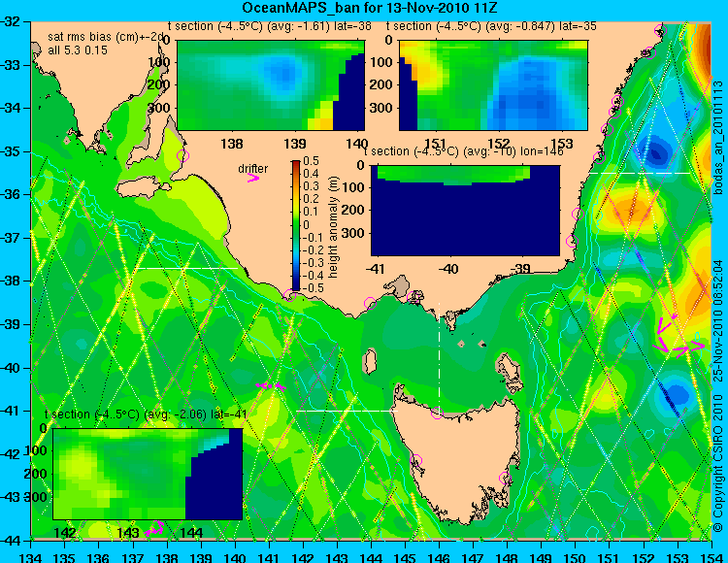Open the lat=-35 temperature section inset
This screenshot has height=563, width=728.
click(493, 85)
